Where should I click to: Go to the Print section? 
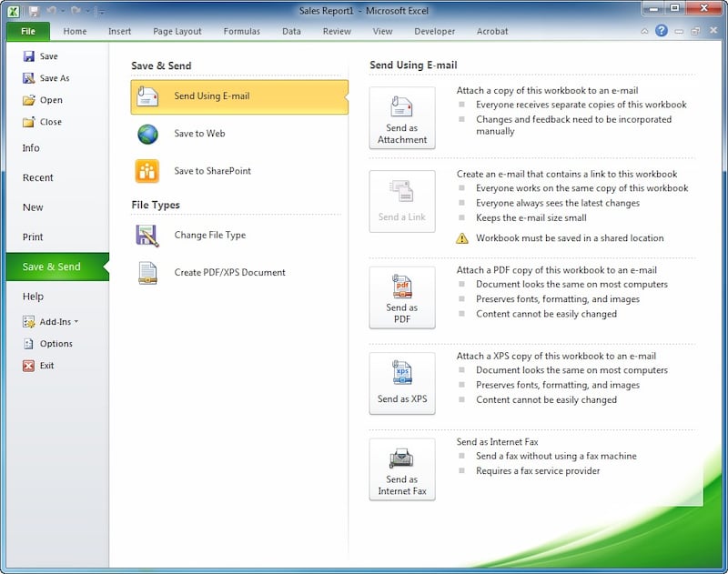coord(33,237)
